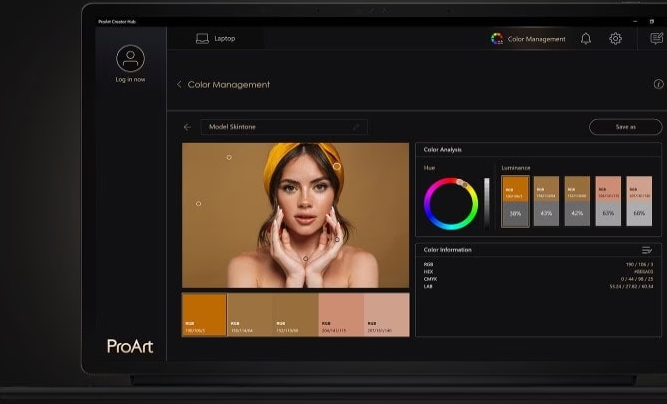This screenshot has height=404, width=667.
Task: Select the dark orange swatch below the photo
Action: coord(204,314)
